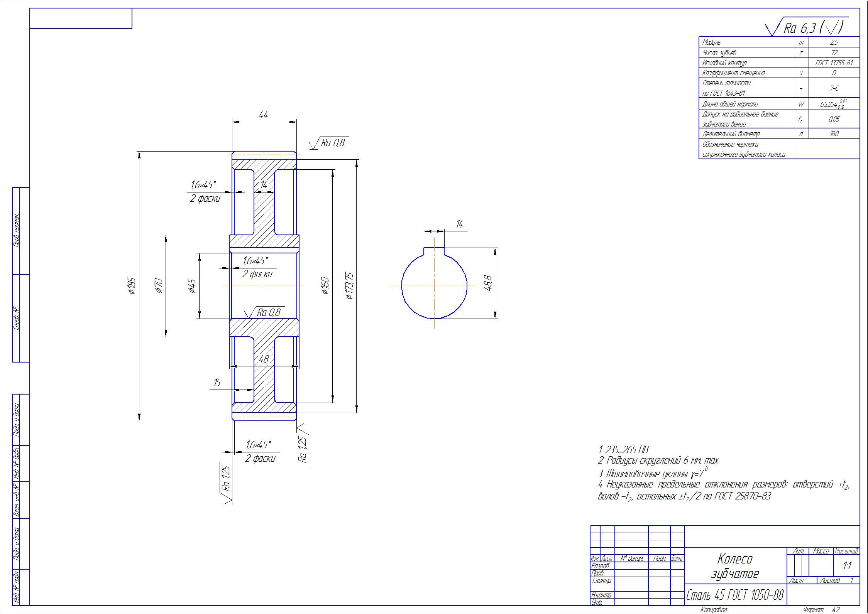Image resolution: width=868 pixels, height=614 pixels.
Task: Click the Число зубьев value 72
Action: pyautogui.click(x=834, y=53)
